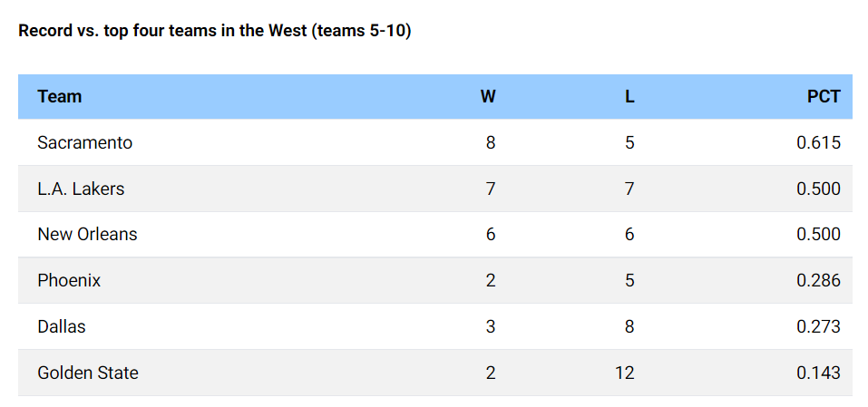This screenshot has width=868, height=407.
Task: Click the Team column header
Action: pyautogui.click(x=60, y=96)
